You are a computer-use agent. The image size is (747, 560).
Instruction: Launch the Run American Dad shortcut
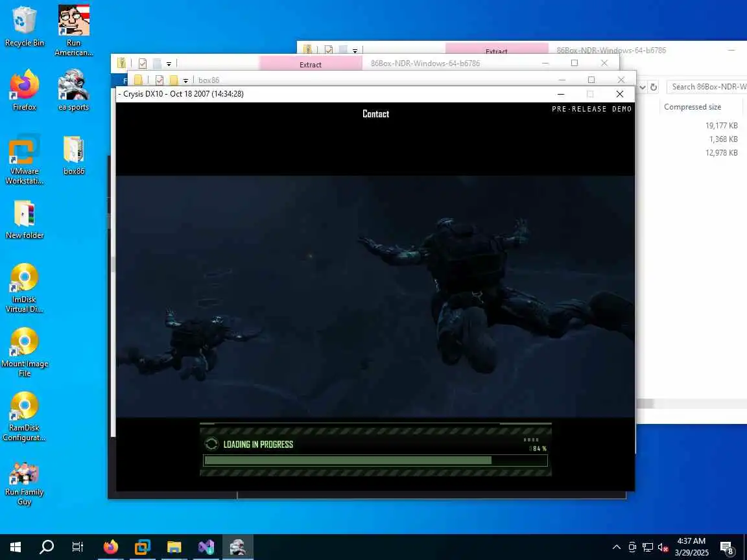tap(73, 30)
